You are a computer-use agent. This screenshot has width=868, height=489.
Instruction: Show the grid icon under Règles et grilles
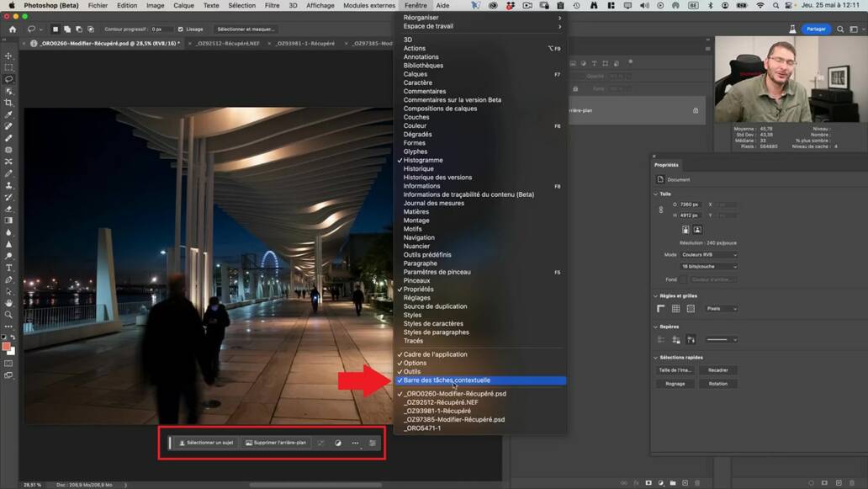tap(675, 309)
